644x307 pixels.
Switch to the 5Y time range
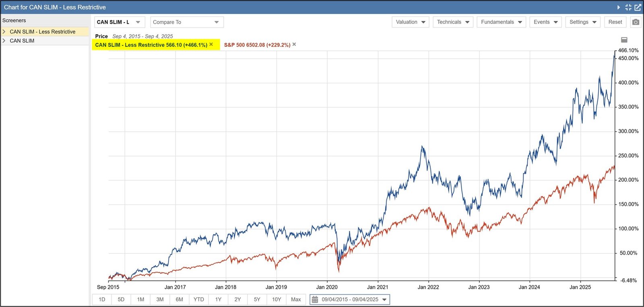click(x=257, y=299)
